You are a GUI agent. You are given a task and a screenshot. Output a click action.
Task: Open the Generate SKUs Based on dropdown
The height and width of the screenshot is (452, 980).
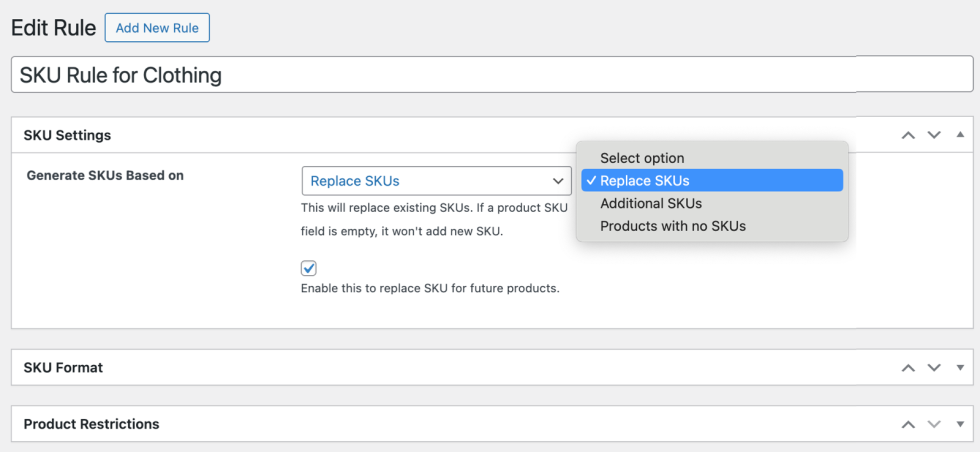pyautogui.click(x=436, y=181)
